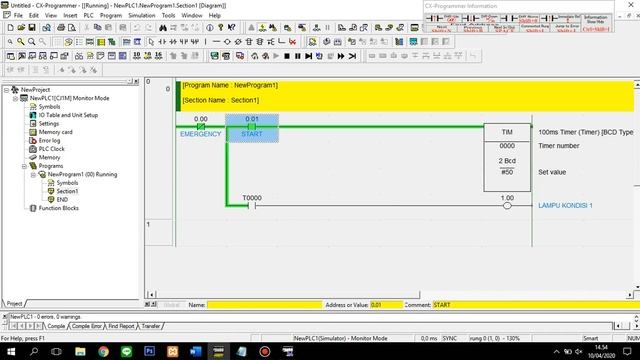Open the Tools menu
The height and width of the screenshot is (360, 640).
pyautogui.click(x=168, y=16)
